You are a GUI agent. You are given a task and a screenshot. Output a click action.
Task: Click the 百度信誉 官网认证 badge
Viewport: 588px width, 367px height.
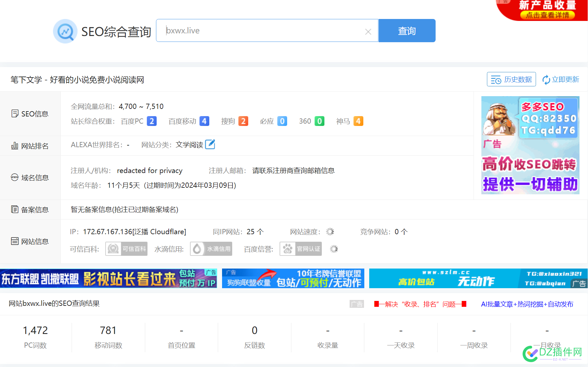pyautogui.click(x=301, y=249)
